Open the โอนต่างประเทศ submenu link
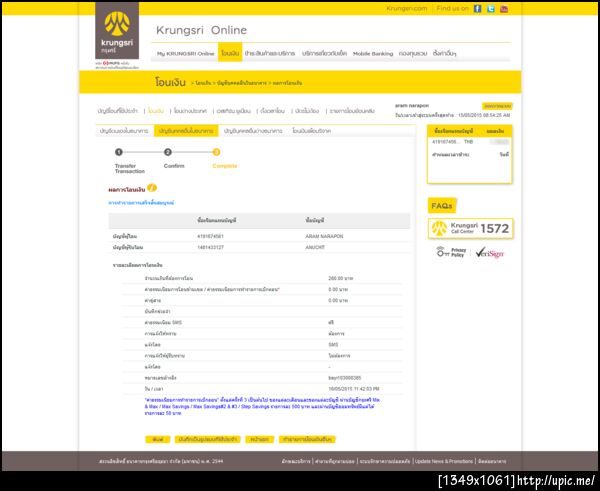The image size is (600, 491). tap(190, 111)
